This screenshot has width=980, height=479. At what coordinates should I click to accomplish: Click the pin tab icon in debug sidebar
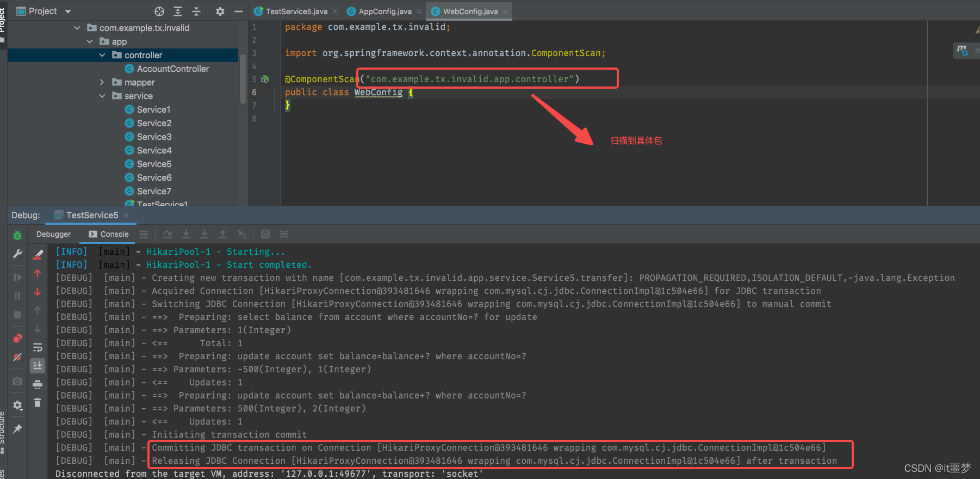tap(17, 429)
